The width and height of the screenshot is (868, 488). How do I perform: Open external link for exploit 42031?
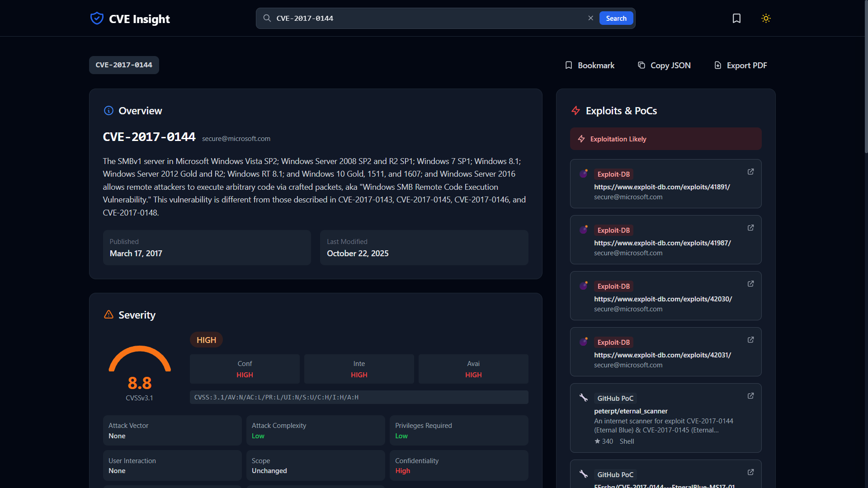[x=750, y=340]
